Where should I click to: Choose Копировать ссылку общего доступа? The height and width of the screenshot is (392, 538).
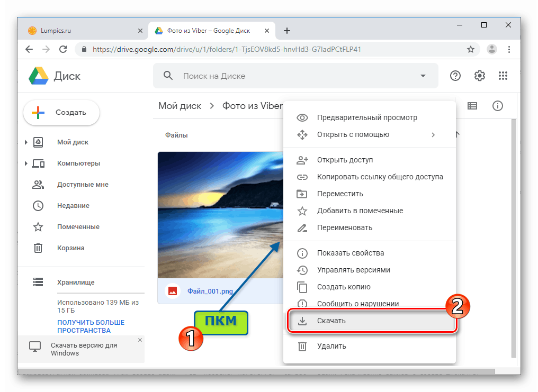(370, 177)
